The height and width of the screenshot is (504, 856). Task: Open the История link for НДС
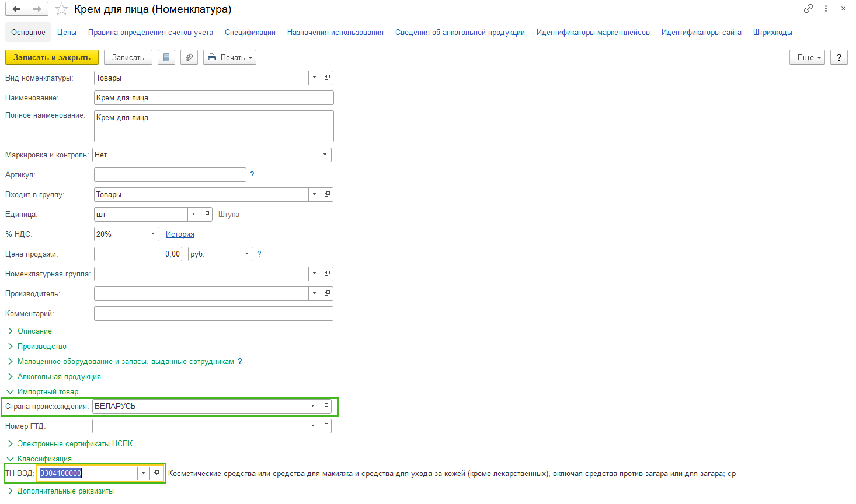pyautogui.click(x=180, y=234)
